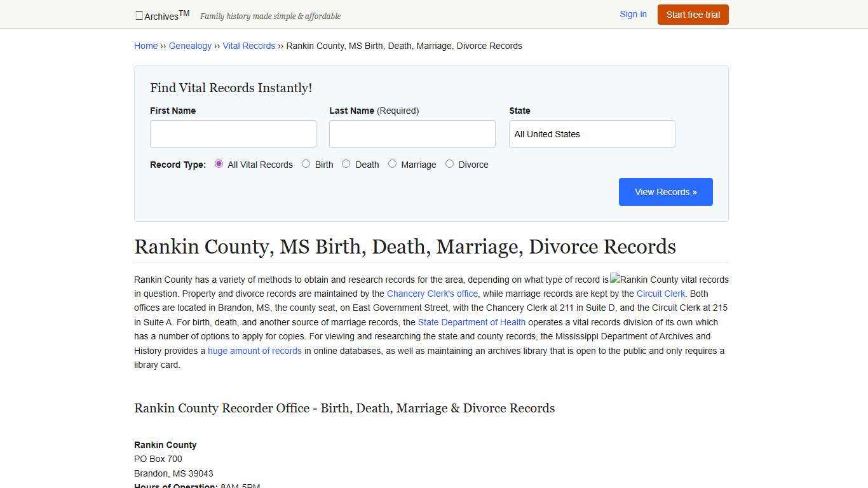Click View Records to search
Image resolution: width=868 pixels, height=488 pixels.
click(665, 191)
